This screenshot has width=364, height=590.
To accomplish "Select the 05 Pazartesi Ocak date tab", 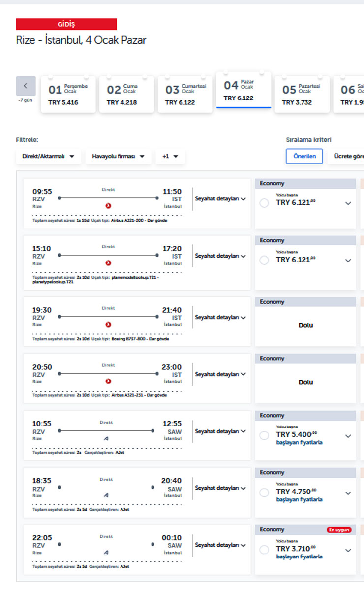I will tap(302, 95).
